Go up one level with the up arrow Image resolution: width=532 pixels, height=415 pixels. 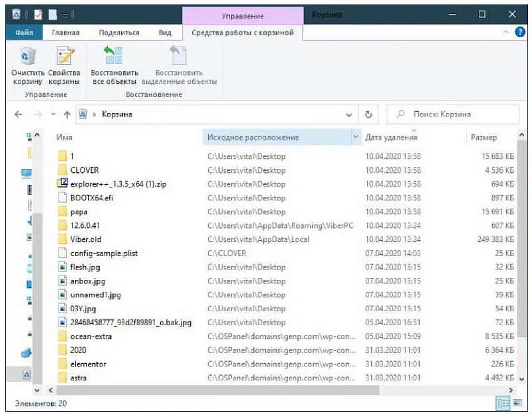pyautogui.click(x=67, y=114)
